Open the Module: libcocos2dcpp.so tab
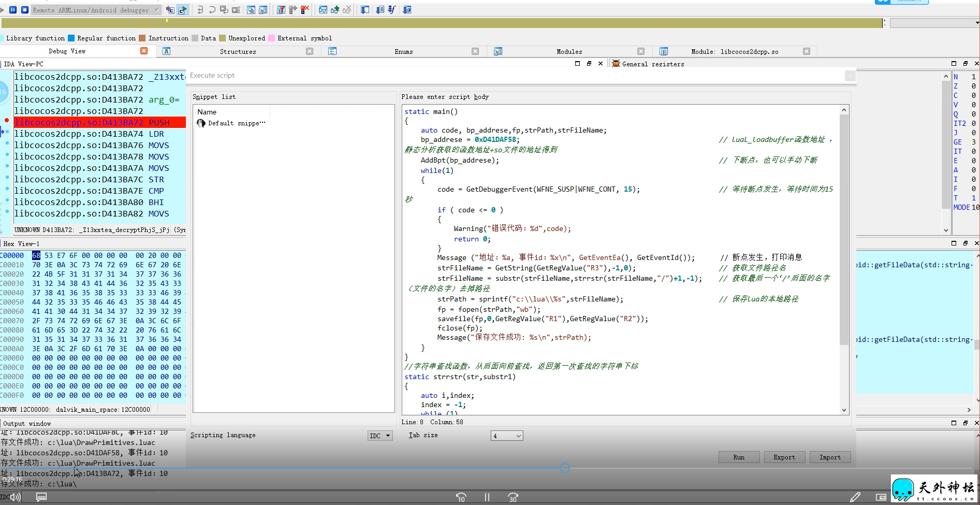 point(735,52)
